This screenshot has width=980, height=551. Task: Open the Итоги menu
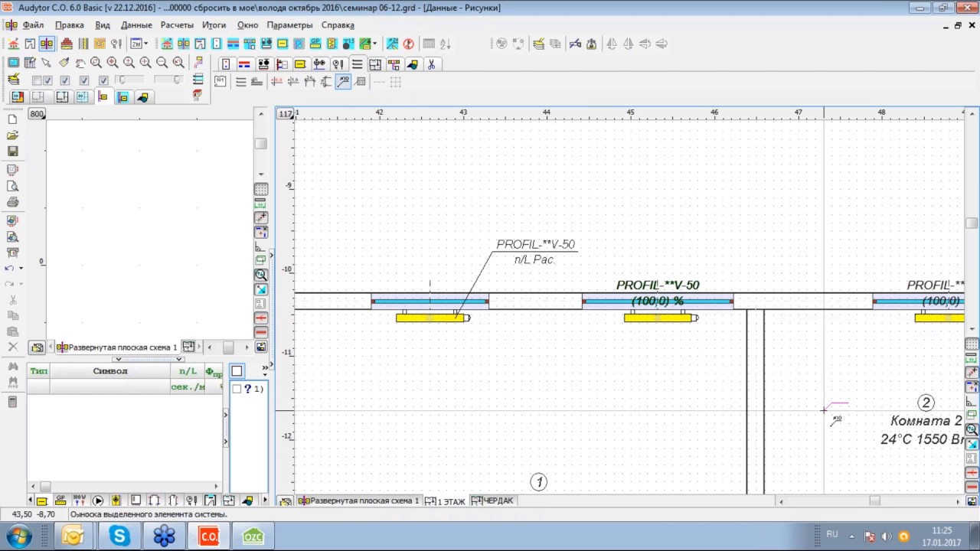click(214, 25)
